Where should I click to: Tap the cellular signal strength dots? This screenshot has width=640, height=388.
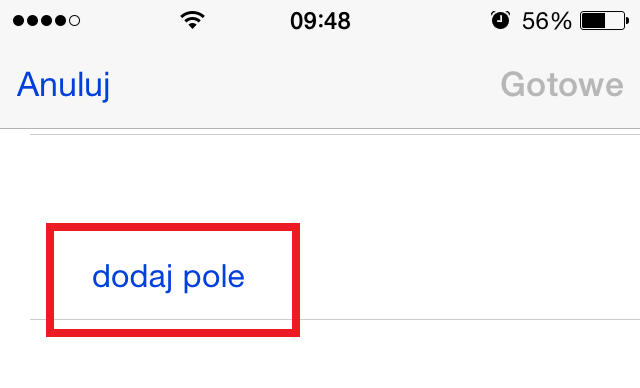[47, 20]
